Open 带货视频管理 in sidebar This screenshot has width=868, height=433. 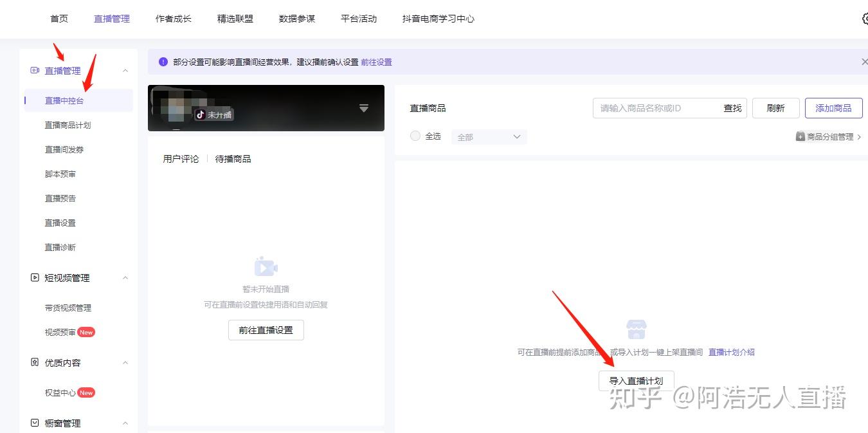pos(68,308)
